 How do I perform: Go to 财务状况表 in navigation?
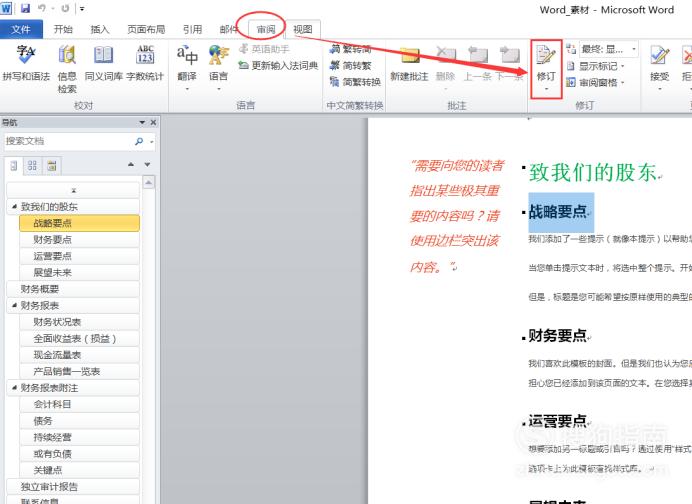coord(79,322)
